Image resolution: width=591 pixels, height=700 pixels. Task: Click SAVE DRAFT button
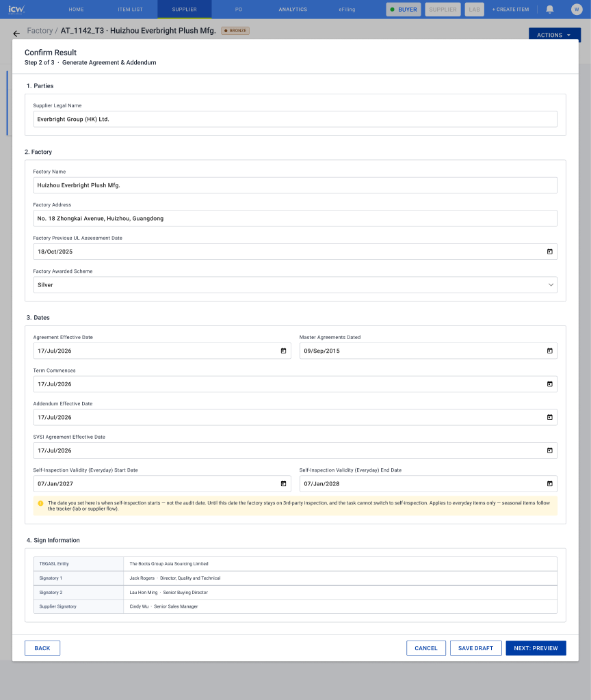(x=476, y=648)
